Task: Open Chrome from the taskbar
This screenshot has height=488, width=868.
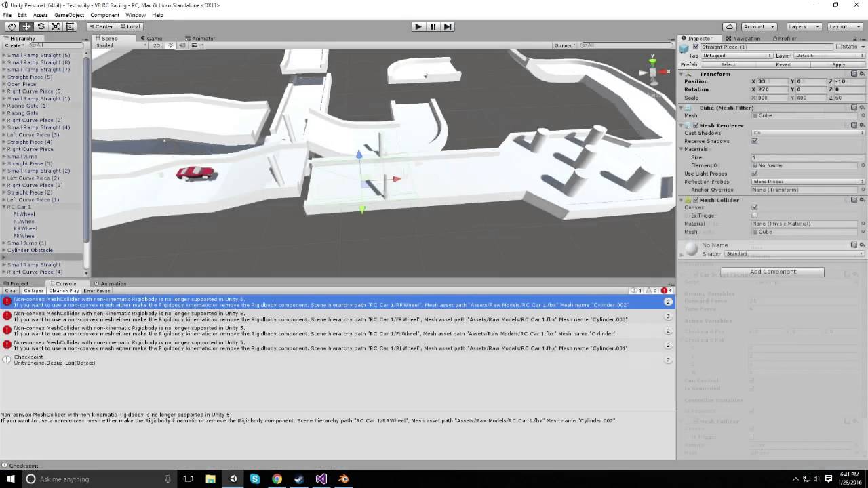Action: tap(277, 479)
